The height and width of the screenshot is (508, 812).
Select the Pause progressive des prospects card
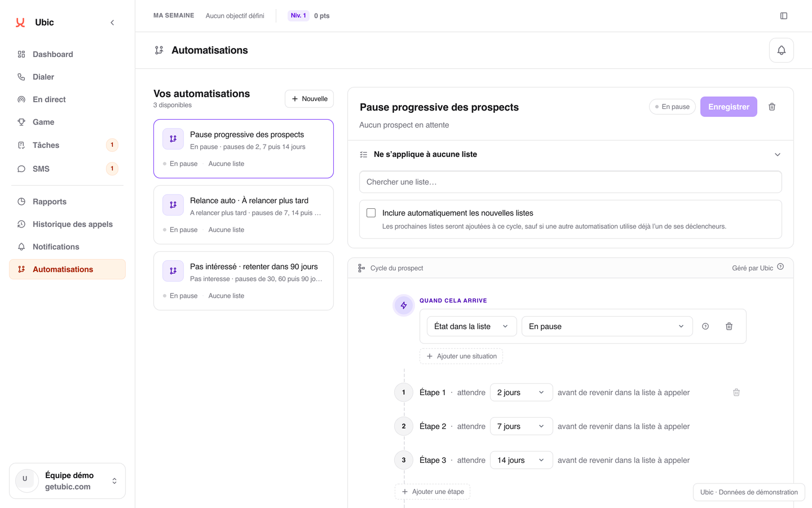[244, 148]
